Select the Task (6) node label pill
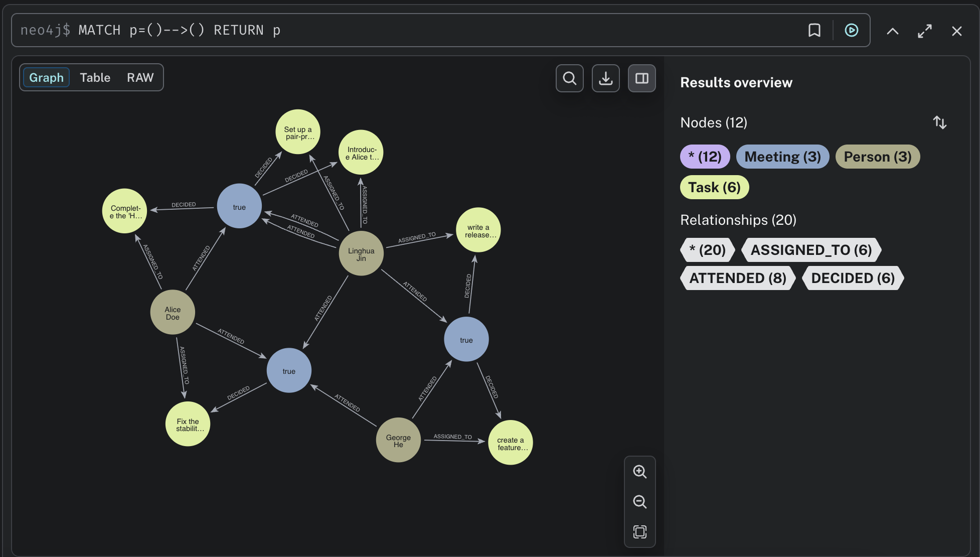 (714, 187)
